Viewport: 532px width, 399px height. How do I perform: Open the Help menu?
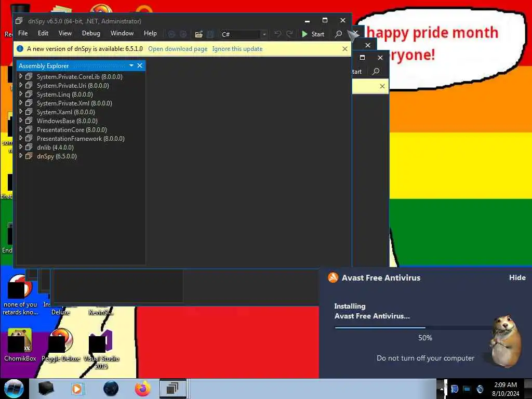point(150,33)
